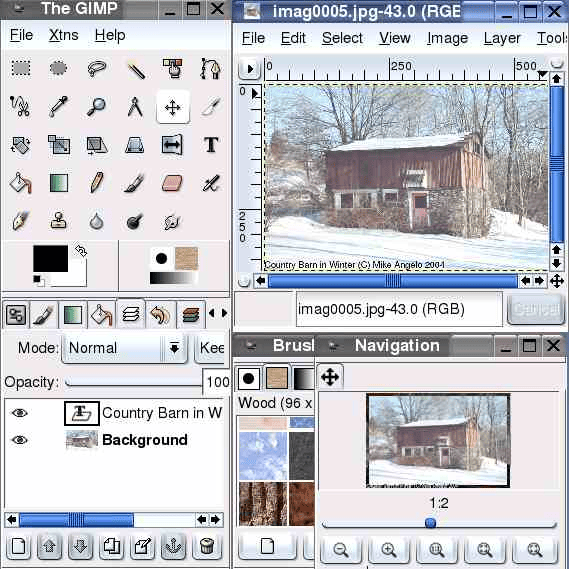Screen dimensions: 569x569
Task: Select the clouds pattern thumbnail
Action: pos(263,455)
